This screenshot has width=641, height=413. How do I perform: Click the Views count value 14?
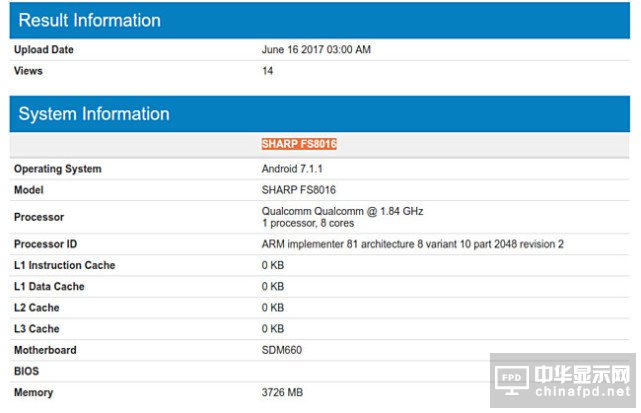(x=267, y=71)
